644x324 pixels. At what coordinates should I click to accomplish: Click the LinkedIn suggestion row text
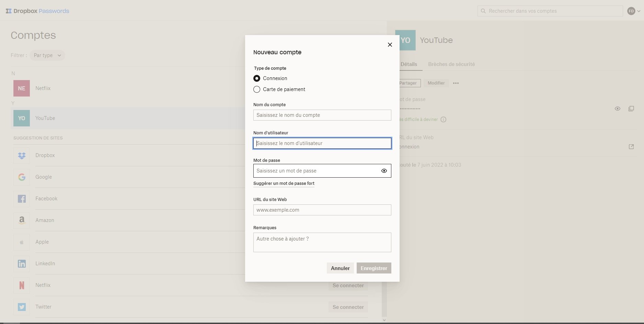[x=45, y=264]
